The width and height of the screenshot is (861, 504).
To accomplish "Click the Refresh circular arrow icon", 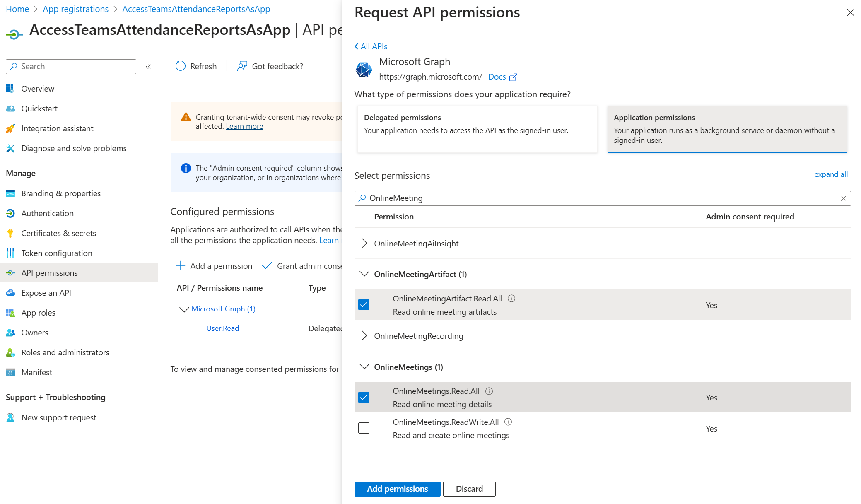I will [181, 66].
